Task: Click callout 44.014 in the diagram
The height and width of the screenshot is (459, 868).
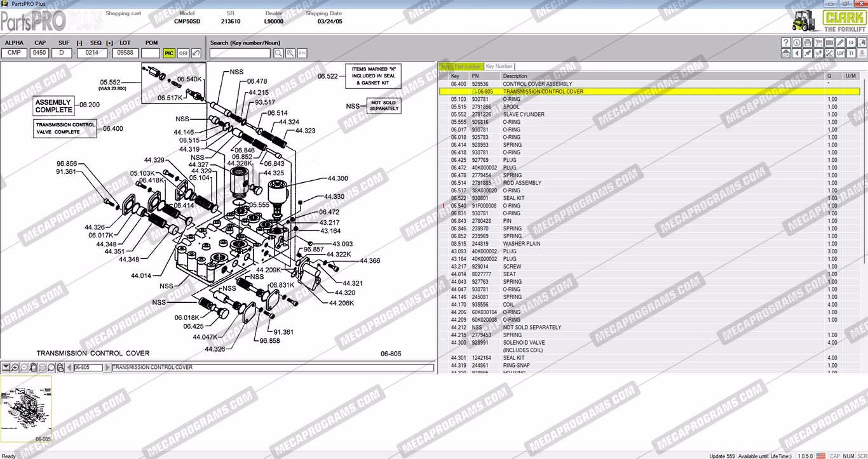Action: [x=141, y=276]
